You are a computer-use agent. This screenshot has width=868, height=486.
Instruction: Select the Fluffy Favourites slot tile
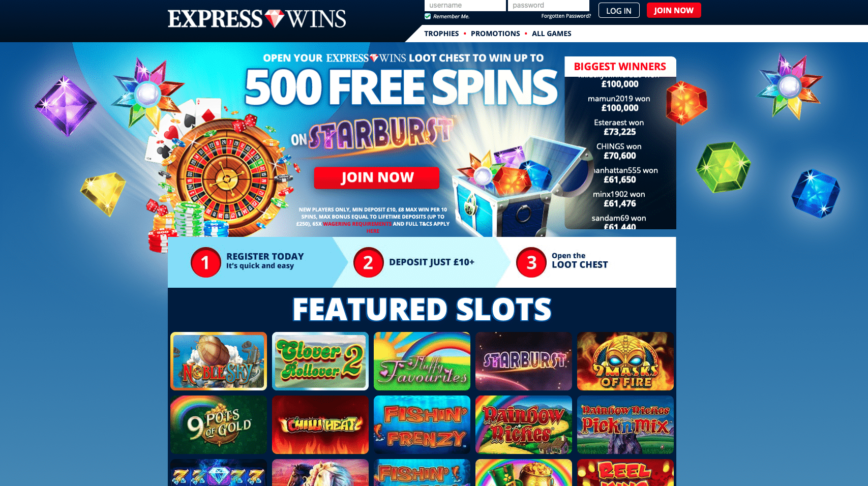(422, 361)
